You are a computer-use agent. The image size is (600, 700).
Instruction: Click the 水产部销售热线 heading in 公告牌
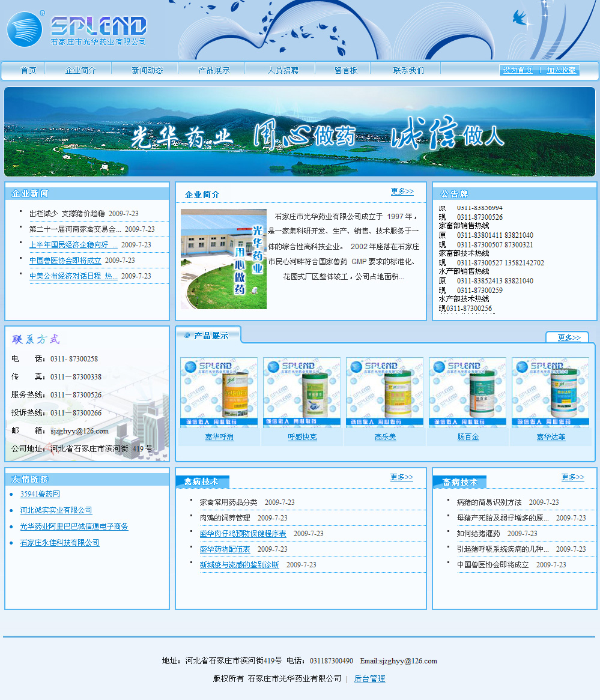tap(464, 271)
